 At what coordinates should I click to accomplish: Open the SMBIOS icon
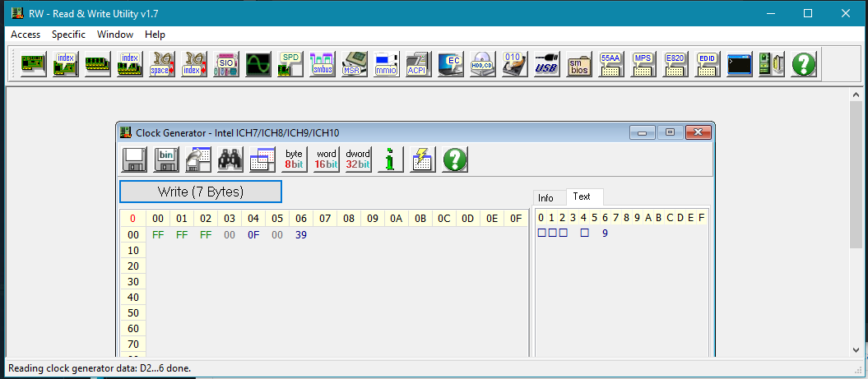[x=579, y=64]
